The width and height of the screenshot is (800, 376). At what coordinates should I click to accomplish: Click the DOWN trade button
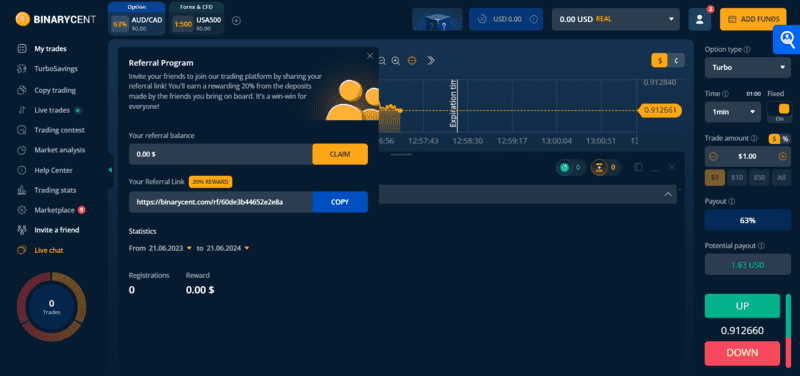click(742, 353)
